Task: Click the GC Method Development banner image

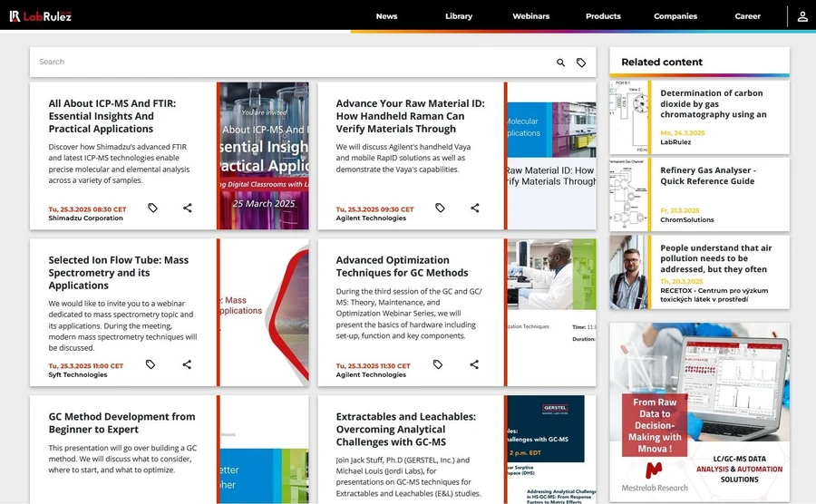Action: tap(263, 450)
